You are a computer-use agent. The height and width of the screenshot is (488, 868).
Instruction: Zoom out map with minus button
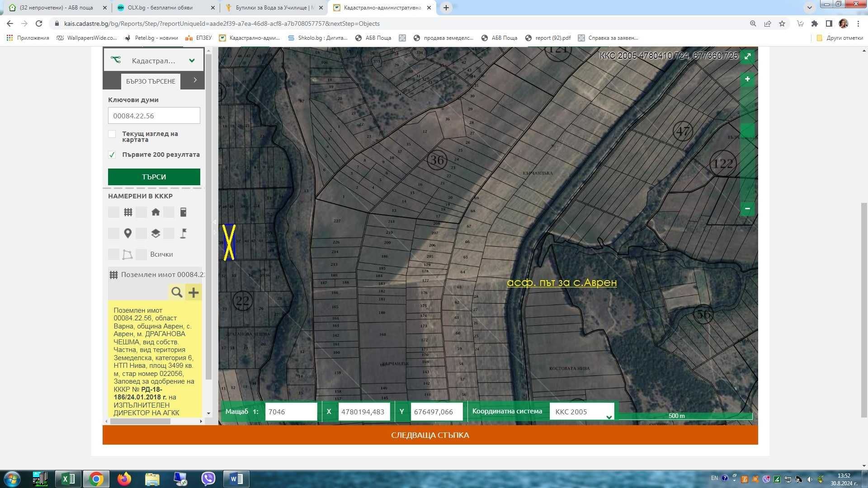pos(747,208)
